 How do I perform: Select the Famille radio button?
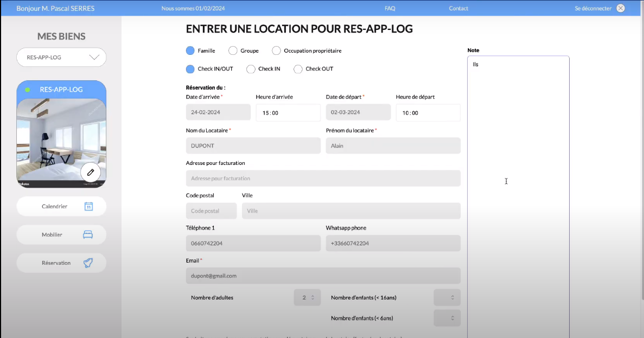point(190,50)
